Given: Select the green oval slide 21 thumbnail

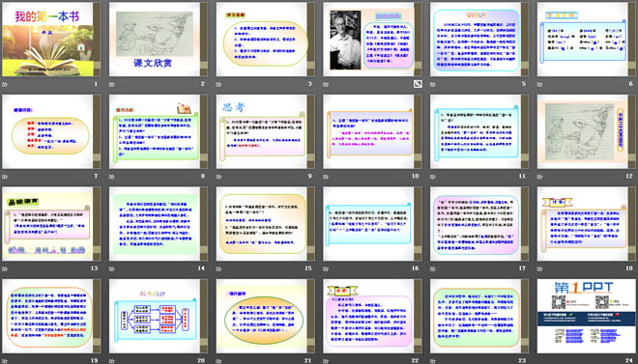Looking at the screenshot, I should click(x=265, y=316).
